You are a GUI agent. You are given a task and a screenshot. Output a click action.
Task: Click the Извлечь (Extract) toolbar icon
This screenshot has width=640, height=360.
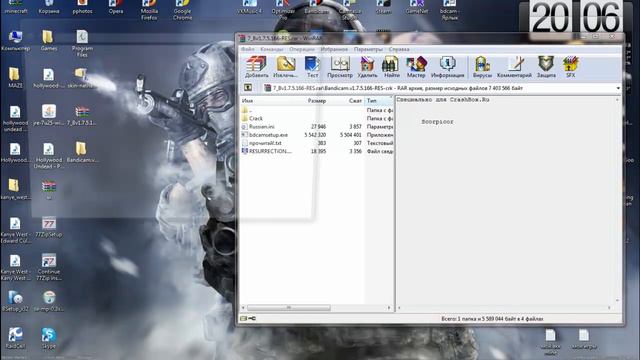pyautogui.click(x=285, y=67)
